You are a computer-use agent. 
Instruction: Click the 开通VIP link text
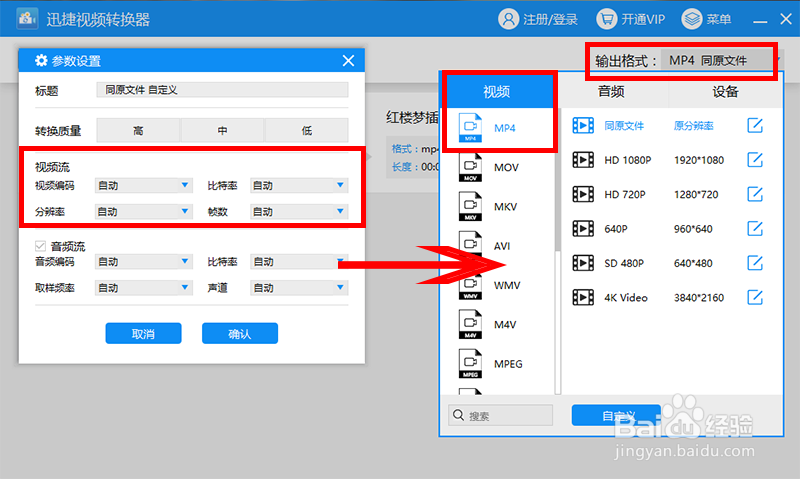point(643,19)
